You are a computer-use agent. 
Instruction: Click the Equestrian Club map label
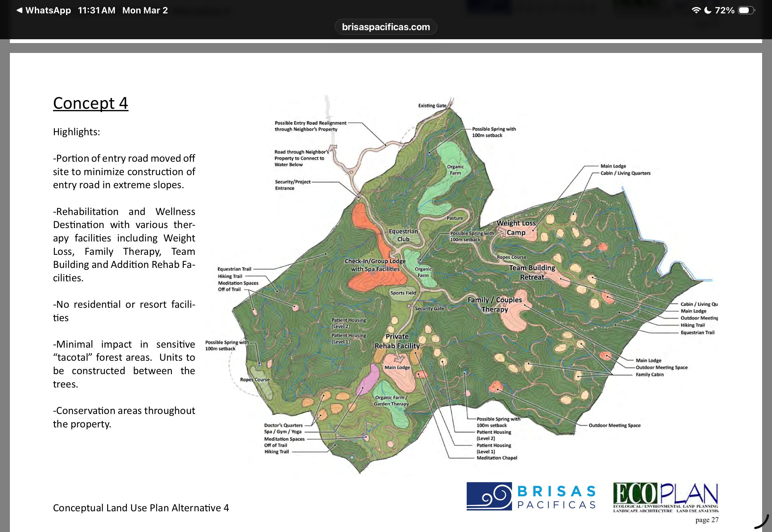coord(403,235)
